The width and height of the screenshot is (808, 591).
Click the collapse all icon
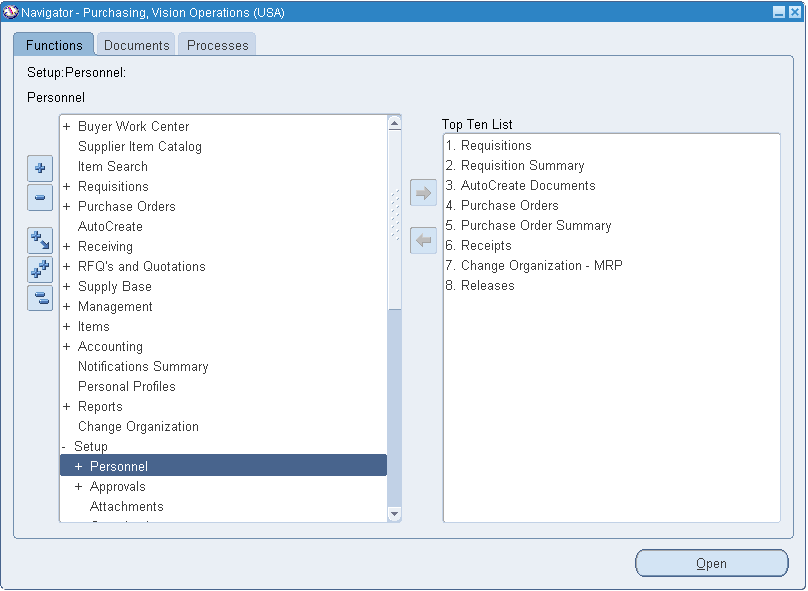pyautogui.click(x=40, y=298)
